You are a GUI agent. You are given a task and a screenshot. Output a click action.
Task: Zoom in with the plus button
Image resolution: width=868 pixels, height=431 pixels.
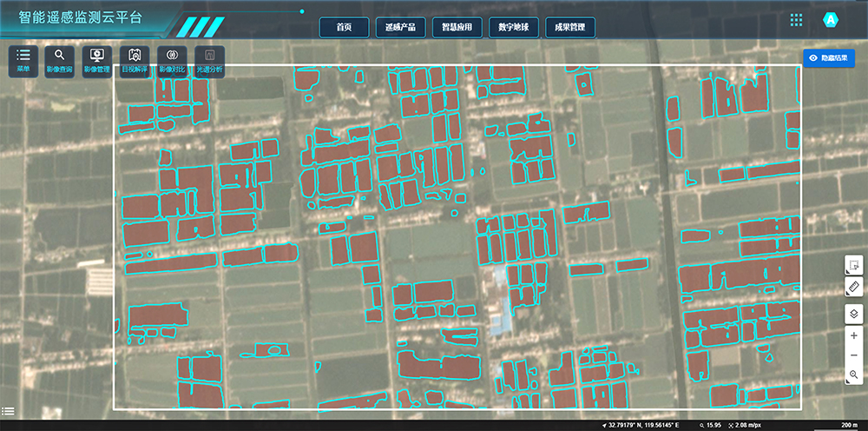pyautogui.click(x=853, y=335)
